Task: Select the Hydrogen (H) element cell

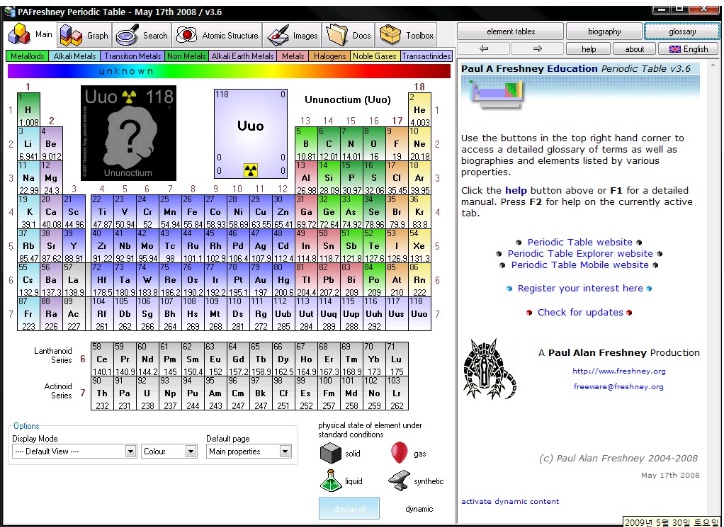Action: tap(29, 109)
